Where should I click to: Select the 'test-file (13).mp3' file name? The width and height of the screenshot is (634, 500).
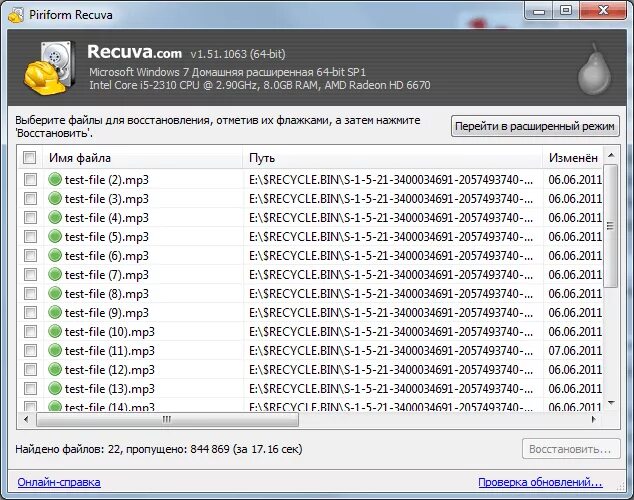(110, 388)
